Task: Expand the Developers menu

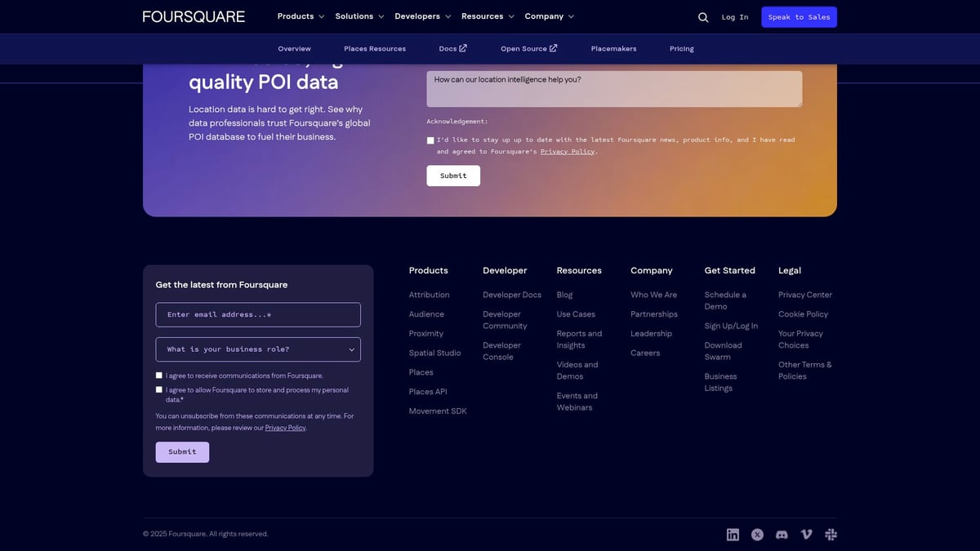Action: click(x=422, y=16)
